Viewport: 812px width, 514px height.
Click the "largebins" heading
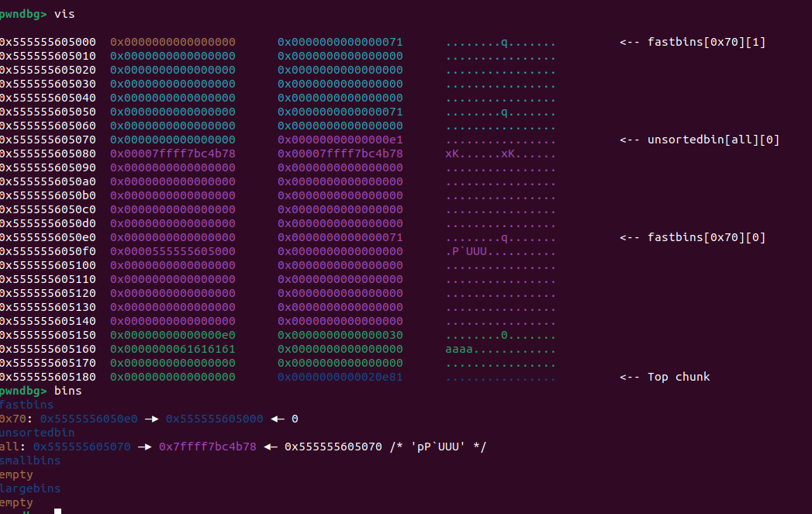pos(30,488)
